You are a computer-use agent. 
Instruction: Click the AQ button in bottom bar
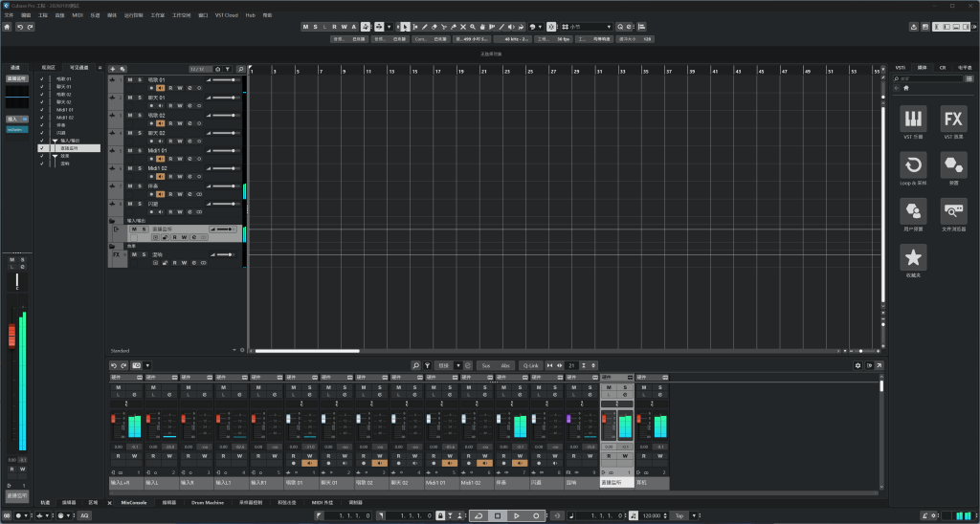tap(84, 516)
